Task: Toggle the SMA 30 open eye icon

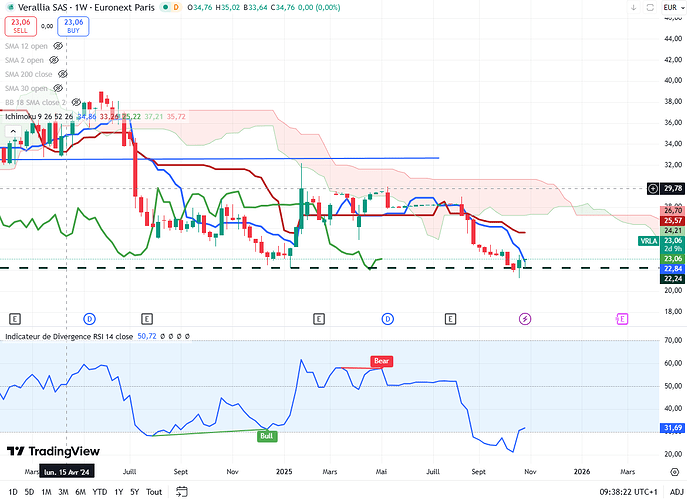Action: pos(60,88)
